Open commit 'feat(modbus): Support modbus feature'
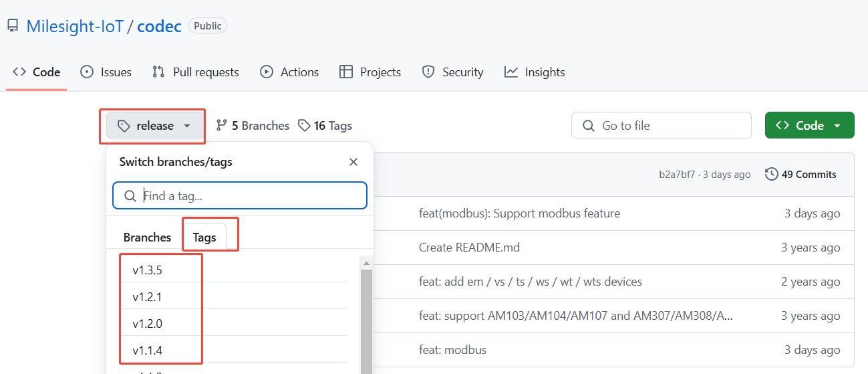Viewport: 868px width, 374px height. click(519, 213)
